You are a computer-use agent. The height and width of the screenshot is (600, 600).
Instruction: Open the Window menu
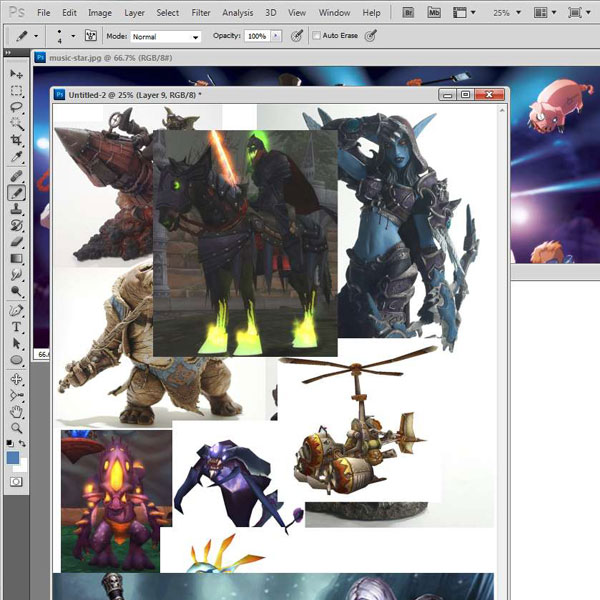point(334,13)
